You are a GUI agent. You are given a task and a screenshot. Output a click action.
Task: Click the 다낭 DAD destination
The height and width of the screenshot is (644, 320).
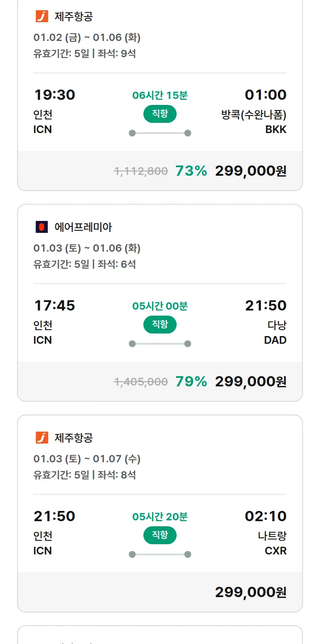pos(276,333)
